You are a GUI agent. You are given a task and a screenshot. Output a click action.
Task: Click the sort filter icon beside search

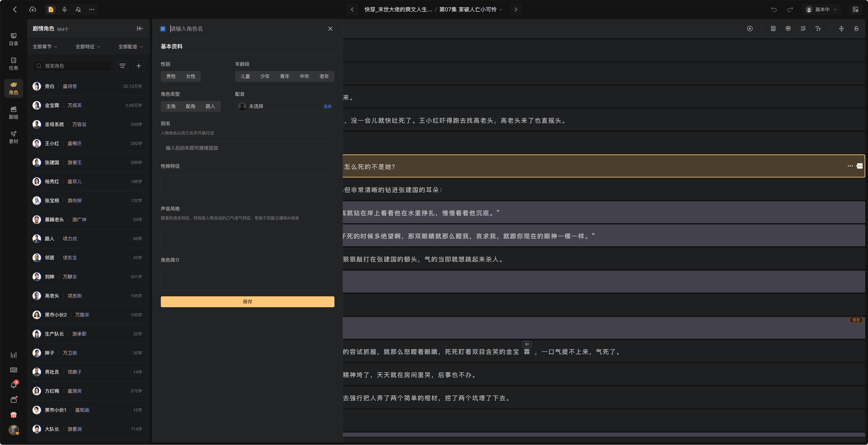pos(122,66)
